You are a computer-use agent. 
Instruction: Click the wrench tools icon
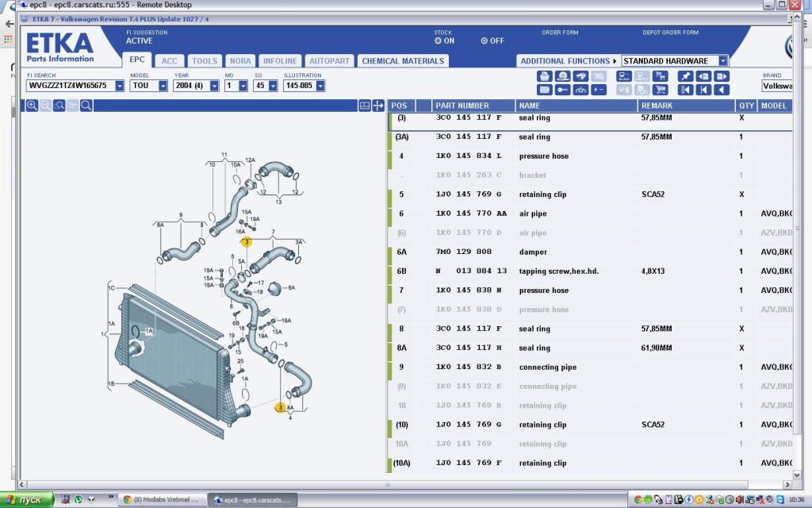point(580,76)
